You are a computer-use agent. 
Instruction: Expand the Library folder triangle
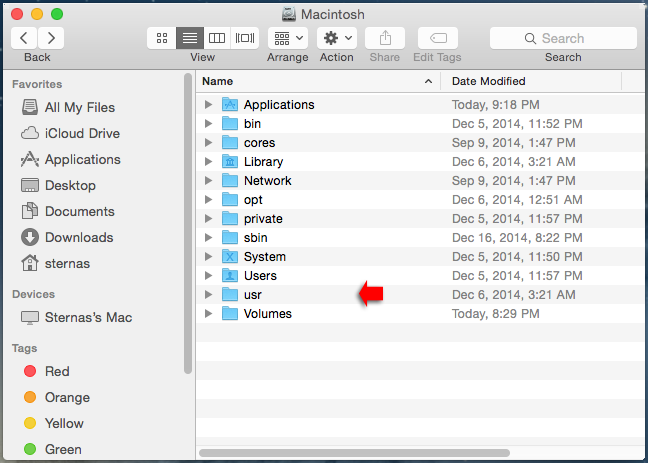point(209,162)
